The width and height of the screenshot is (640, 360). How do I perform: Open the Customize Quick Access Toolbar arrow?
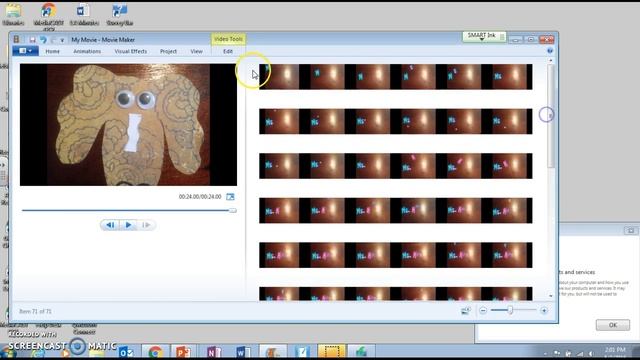(62, 40)
